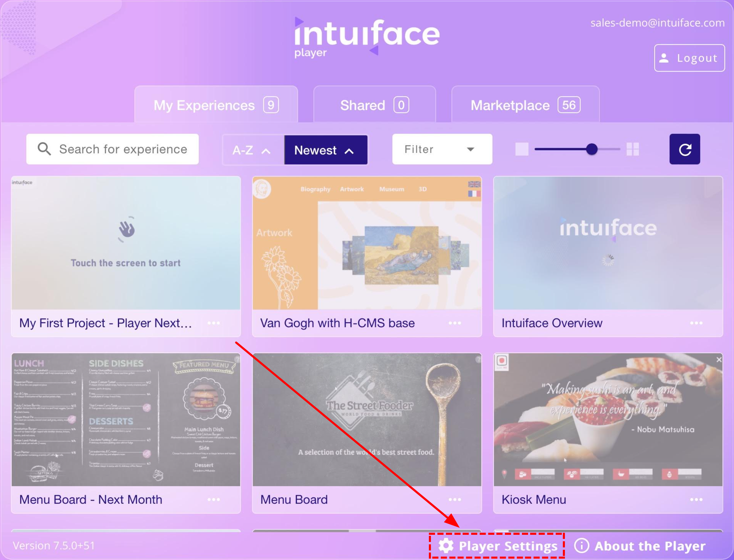Click the Version 7.5.0+51 label
Viewport: 734px width, 560px height.
coord(54,545)
